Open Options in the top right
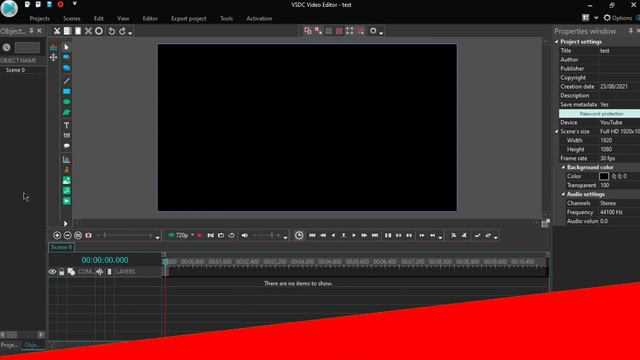This screenshot has height=360, width=640. [618, 18]
